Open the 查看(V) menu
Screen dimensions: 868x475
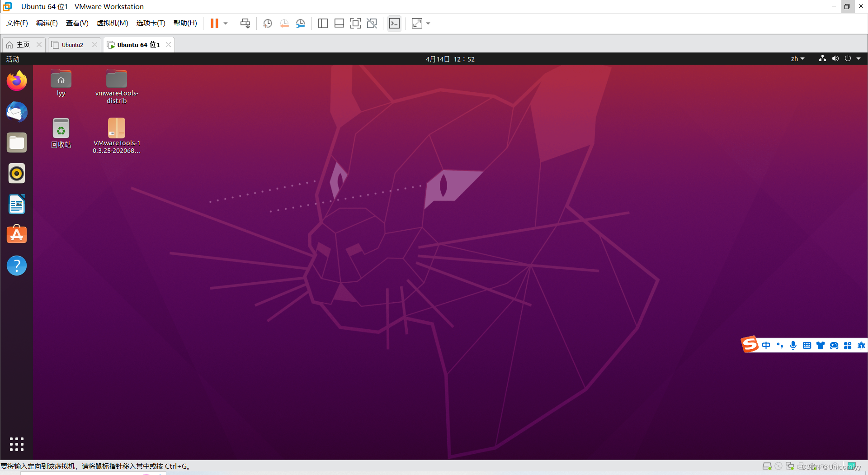[x=77, y=23]
